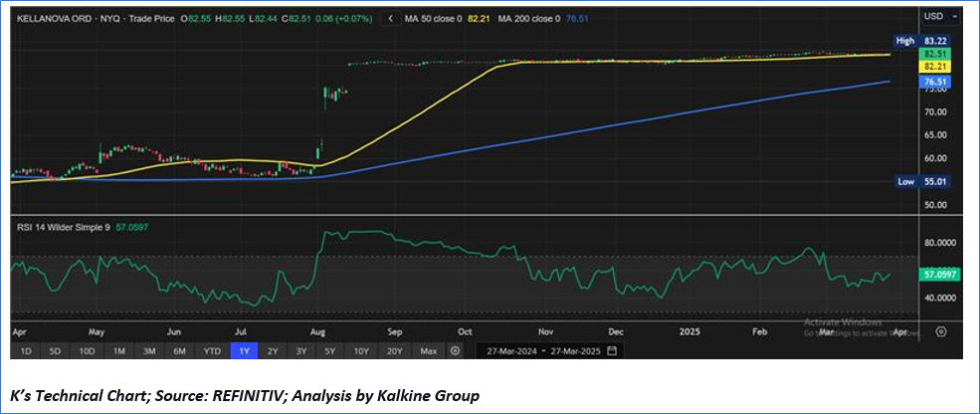Click the 80.0000 RSI axis label
This screenshot has height=414, width=980.
pyautogui.click(x=942, y=243)
